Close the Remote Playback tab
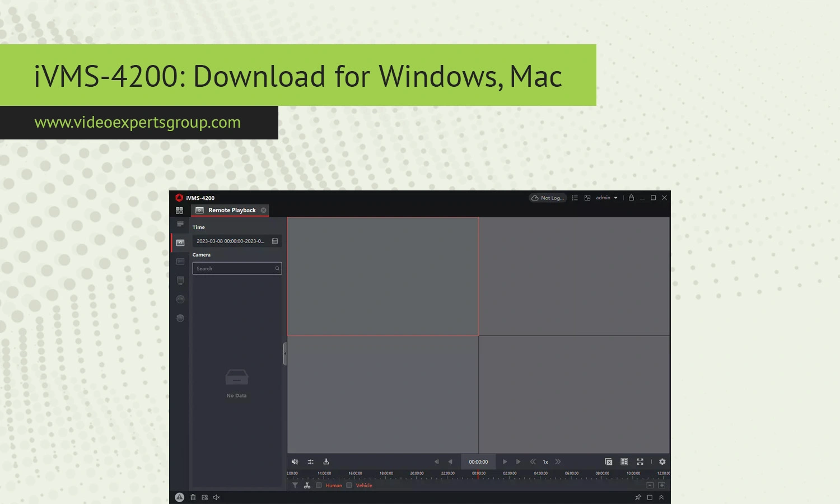 tap(264, 211)
